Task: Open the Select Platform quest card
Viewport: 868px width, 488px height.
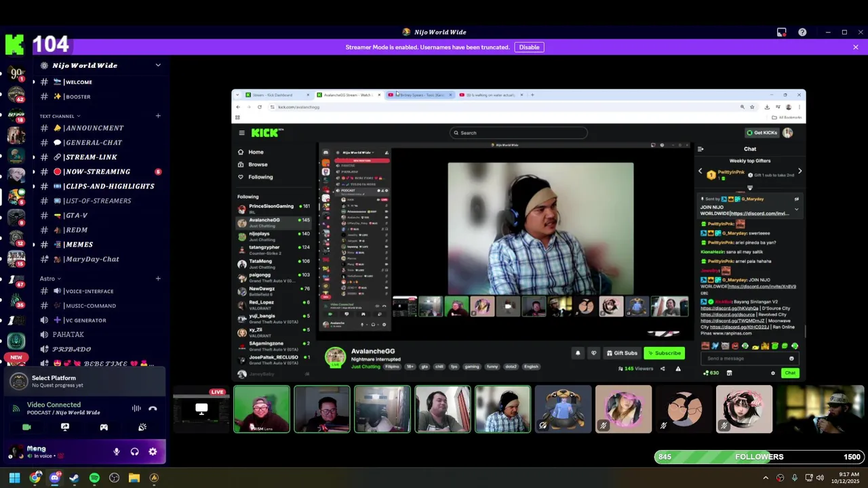Action: point(85,382)
